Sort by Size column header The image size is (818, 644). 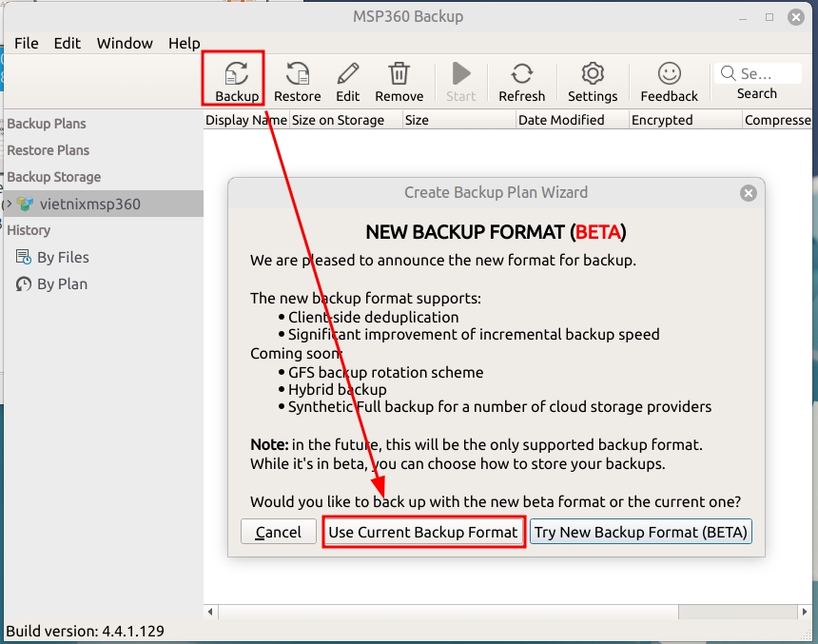point(459,120)
